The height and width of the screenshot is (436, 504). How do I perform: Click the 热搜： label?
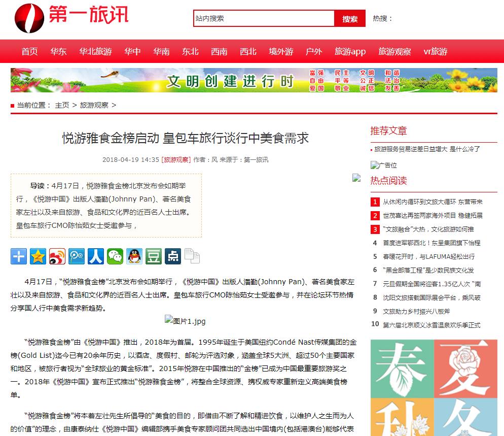coord(382,18)
